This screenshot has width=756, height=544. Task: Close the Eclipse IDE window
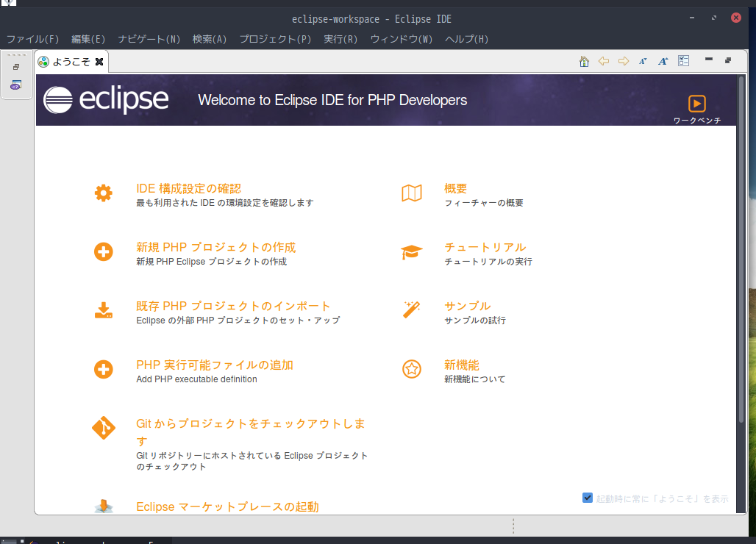(x=735, y=18)
